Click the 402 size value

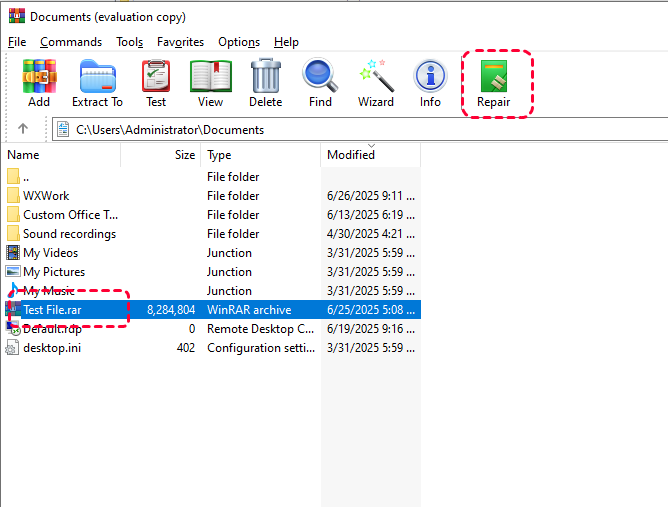[x=186, y=348]
